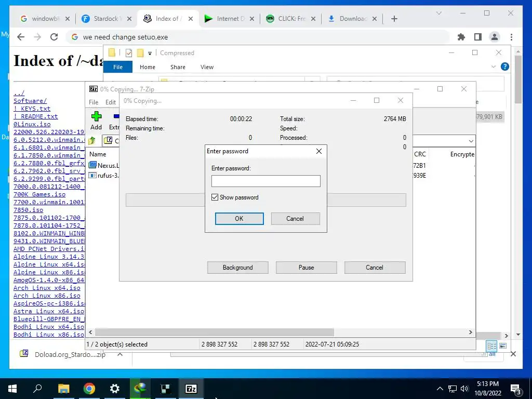Switch to windowbl Chrome tab

(45, 19)
